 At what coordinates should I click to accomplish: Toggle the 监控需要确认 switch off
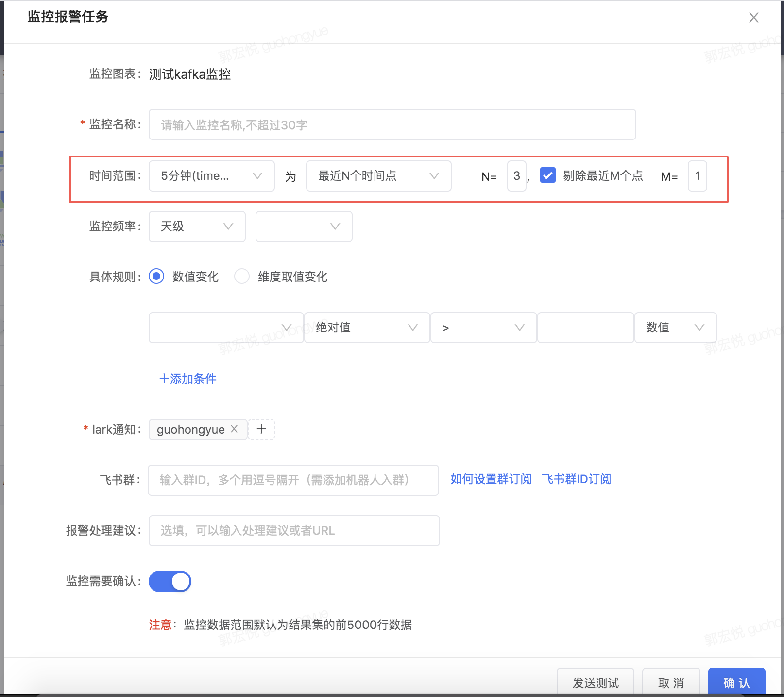[170, 581]
